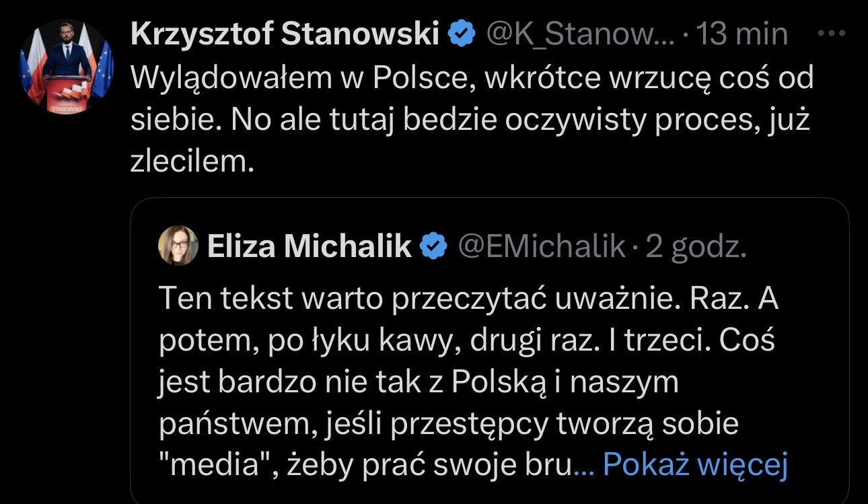Click the line starting 'państwem, jeśli przestępcy'
868x504 pixels.
pos(449,423)
